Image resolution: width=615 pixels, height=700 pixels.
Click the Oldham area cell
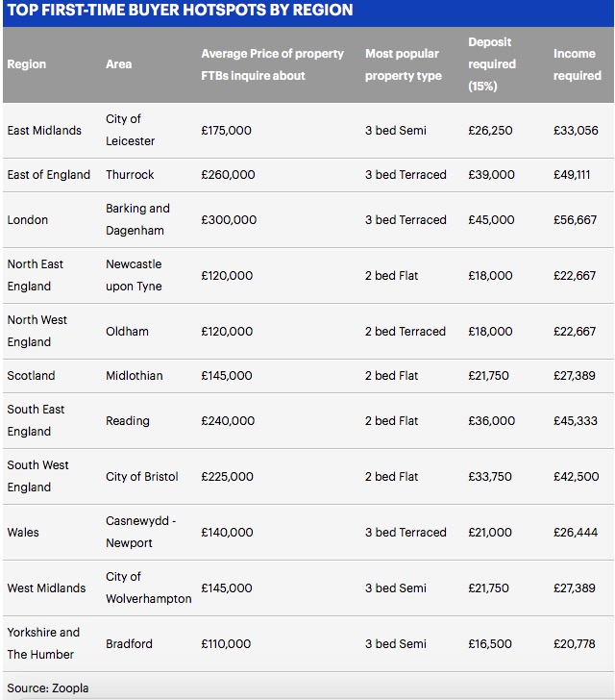[127, 331]
